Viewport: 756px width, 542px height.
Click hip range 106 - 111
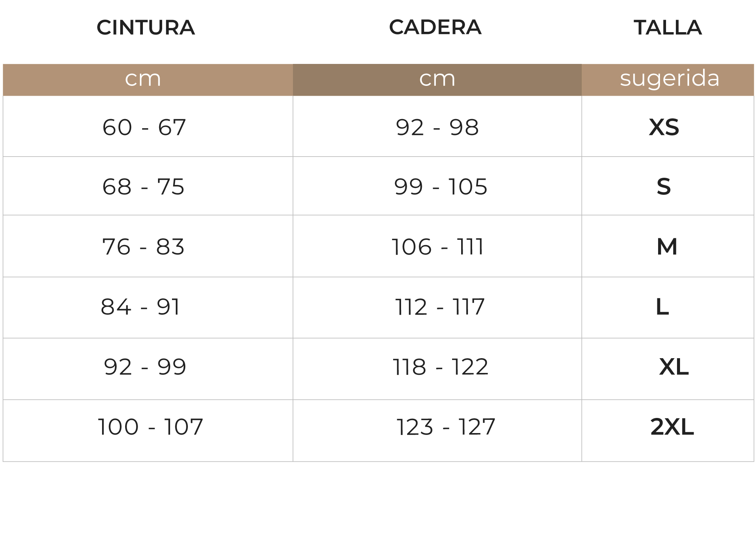click(x=438, y=247)
